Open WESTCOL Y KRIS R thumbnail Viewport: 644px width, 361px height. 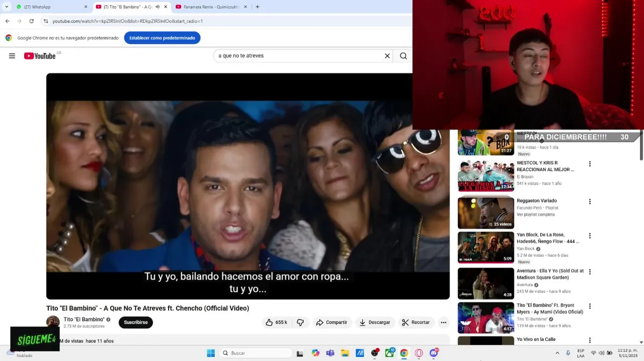pyautogui.click(x=486, y=175)
